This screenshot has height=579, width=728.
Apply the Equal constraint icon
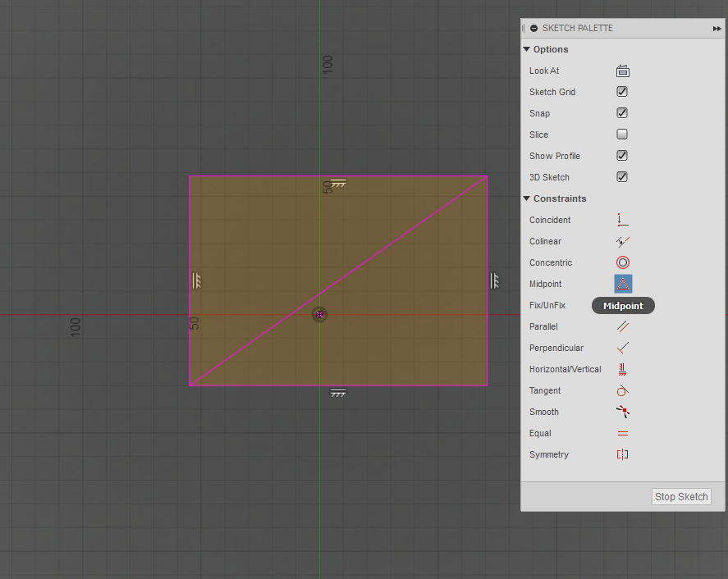622,433
